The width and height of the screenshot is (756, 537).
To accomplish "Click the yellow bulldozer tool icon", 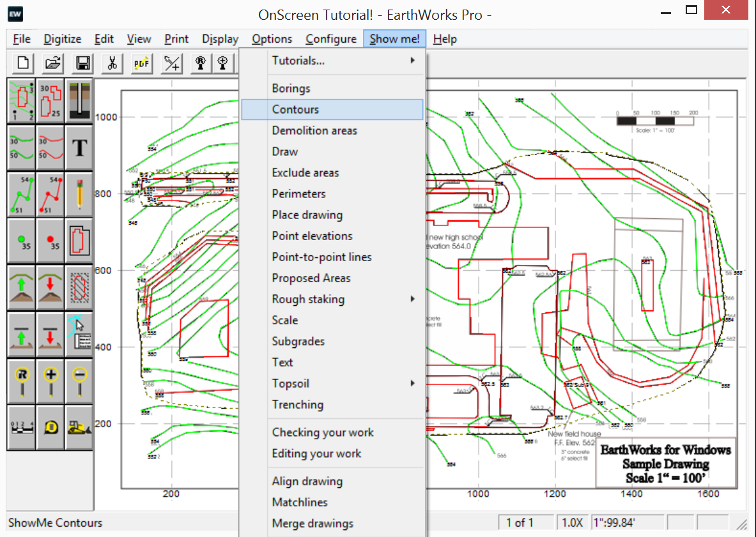I will 79,427.
